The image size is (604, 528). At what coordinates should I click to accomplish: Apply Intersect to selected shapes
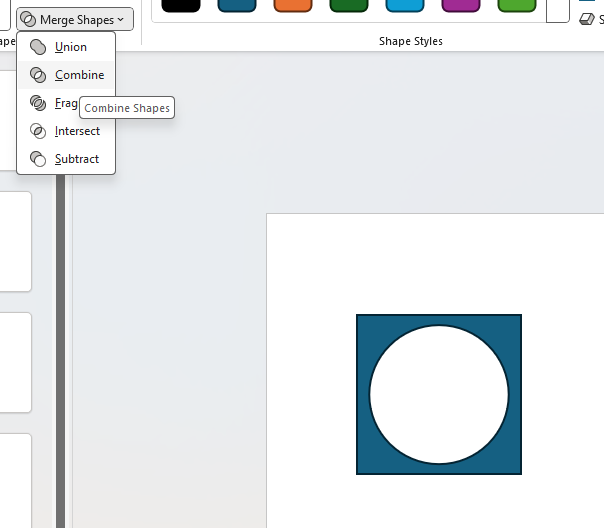click(x=76, y=131)
